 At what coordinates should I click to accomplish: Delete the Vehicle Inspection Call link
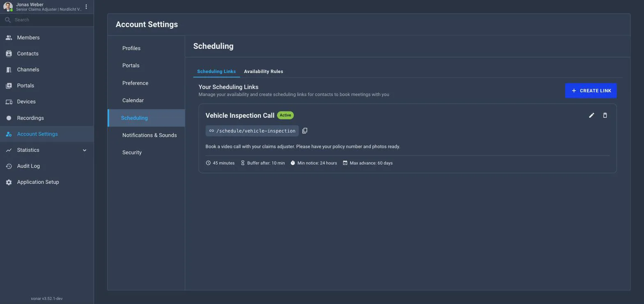[x=605, y=115]
